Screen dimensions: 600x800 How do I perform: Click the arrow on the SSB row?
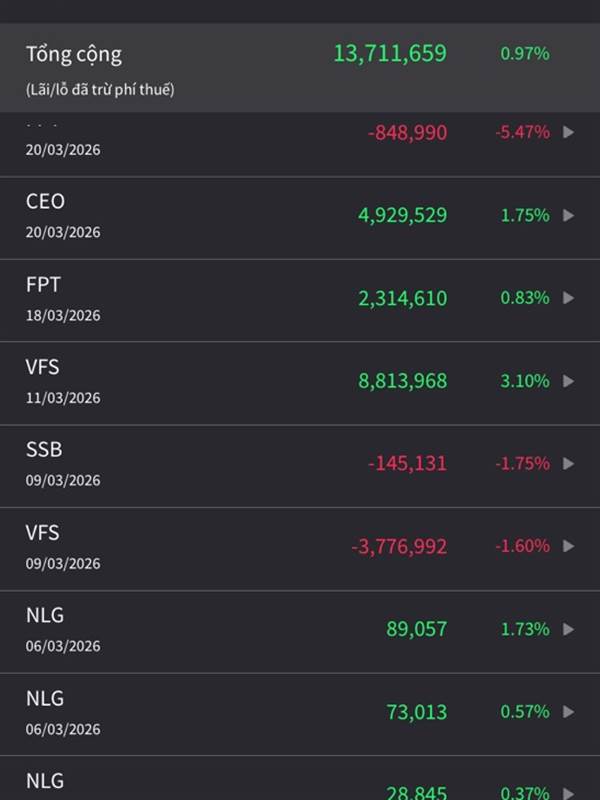point(569,464)
